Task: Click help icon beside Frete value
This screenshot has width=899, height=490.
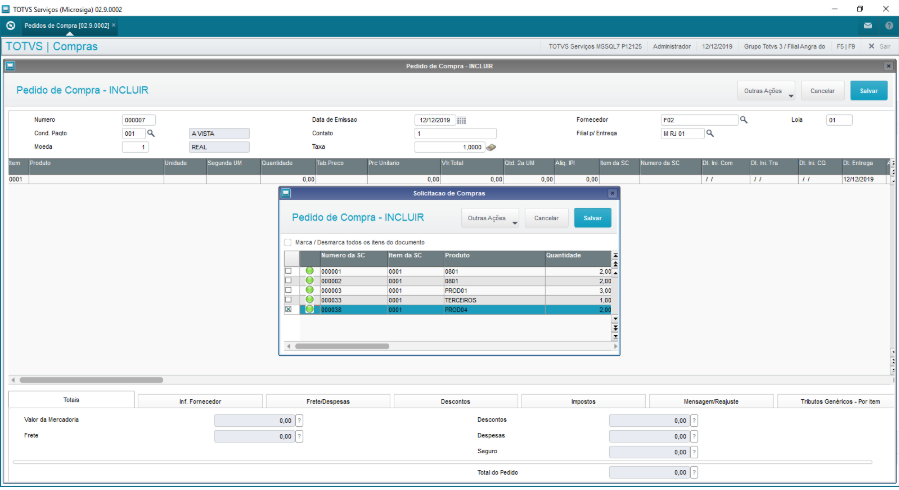Action: 299,437
